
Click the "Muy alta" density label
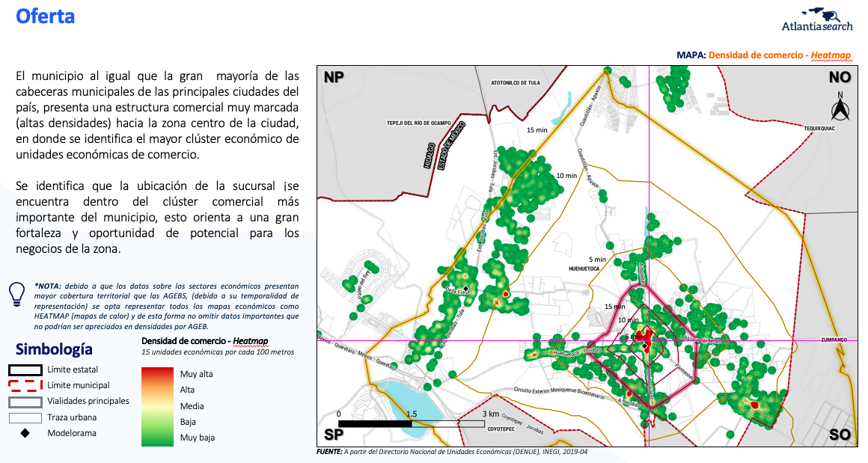tap(197, 374)
